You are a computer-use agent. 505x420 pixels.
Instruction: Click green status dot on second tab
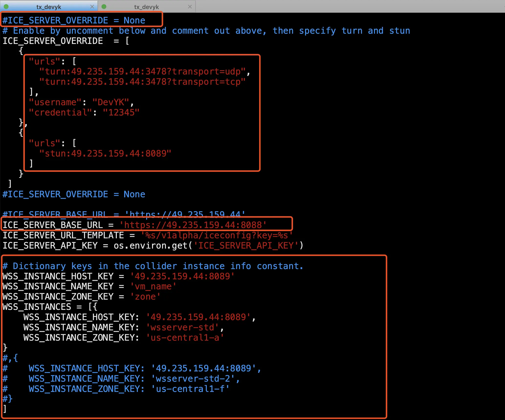click(x=104, y=7)
